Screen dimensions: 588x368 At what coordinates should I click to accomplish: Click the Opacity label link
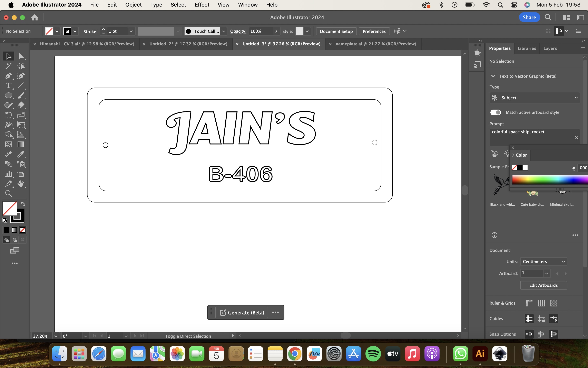[238, 31]
